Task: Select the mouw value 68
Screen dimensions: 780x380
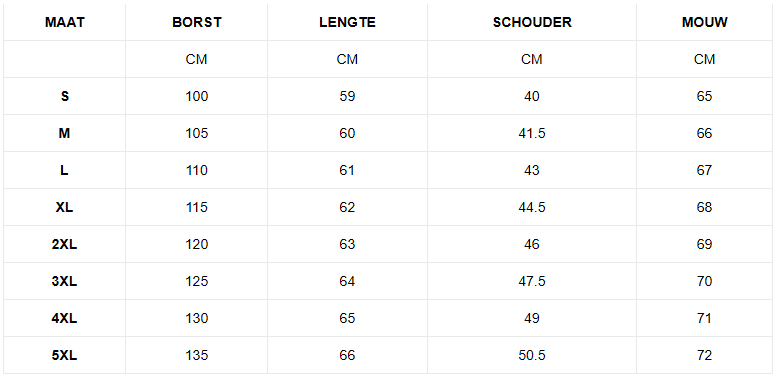Action: click(704, 207)
